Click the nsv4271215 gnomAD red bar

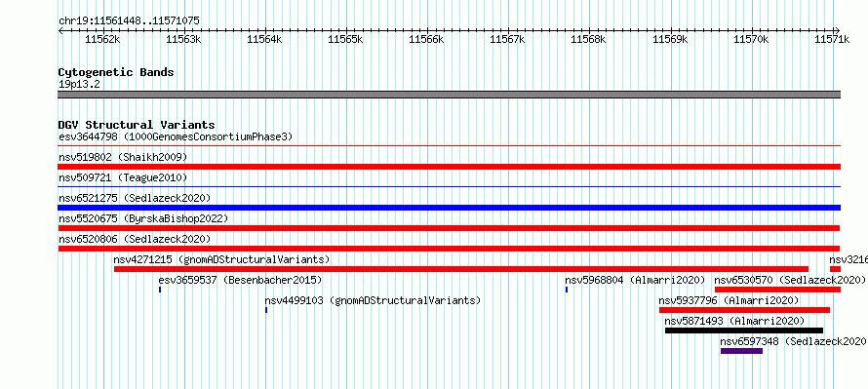[461, 269]
